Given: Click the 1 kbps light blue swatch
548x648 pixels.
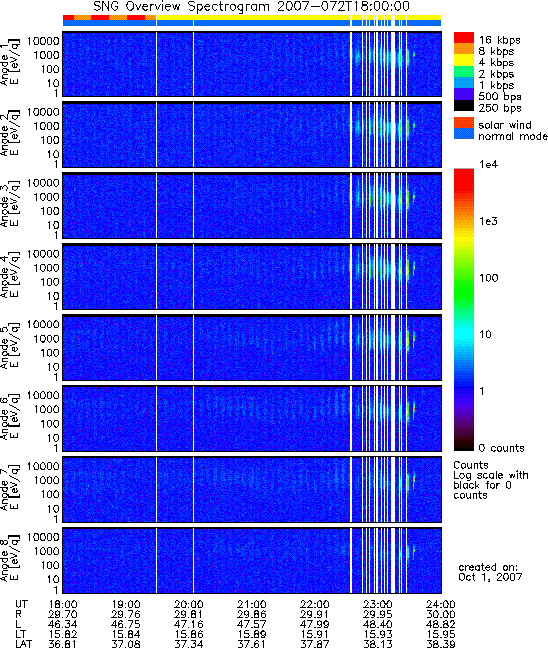Looking at the screenshot, I should click(464, 83).
